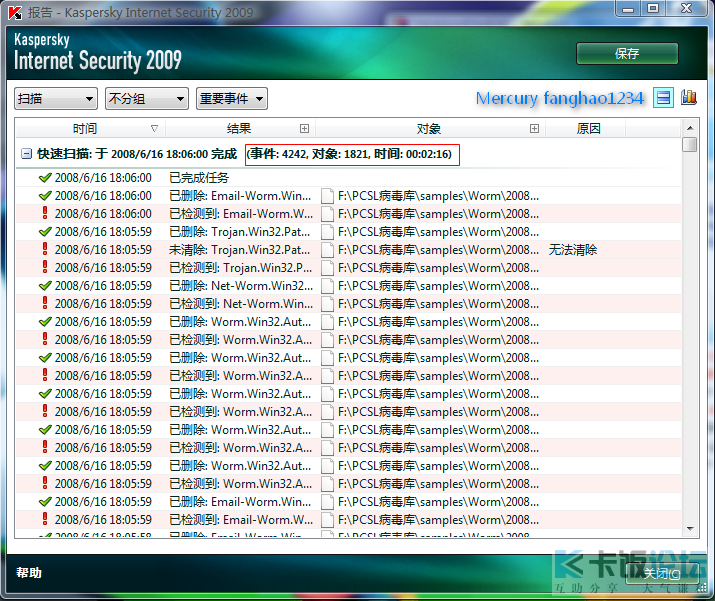Open the 重要事件 filter dropdown
This screenshot has height=601, width=715.
point(232,98)
